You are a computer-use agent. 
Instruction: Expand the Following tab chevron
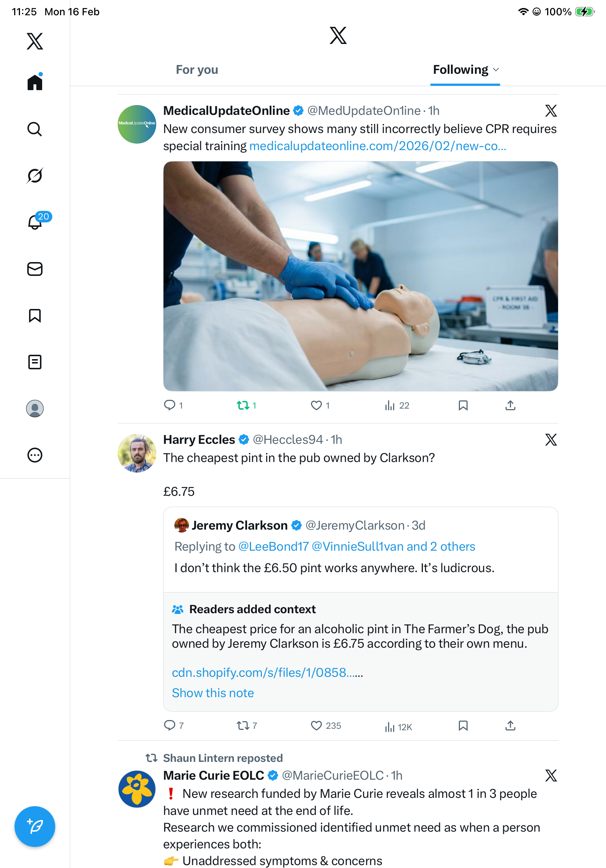pyautogui.click(x=496, y=69)
